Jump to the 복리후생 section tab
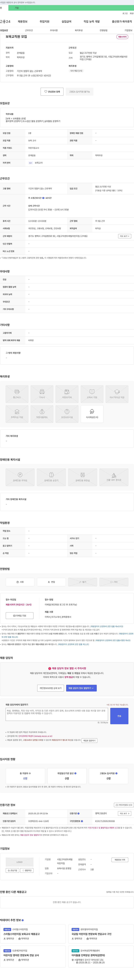The image size is (134, 980). pos(79,31)
